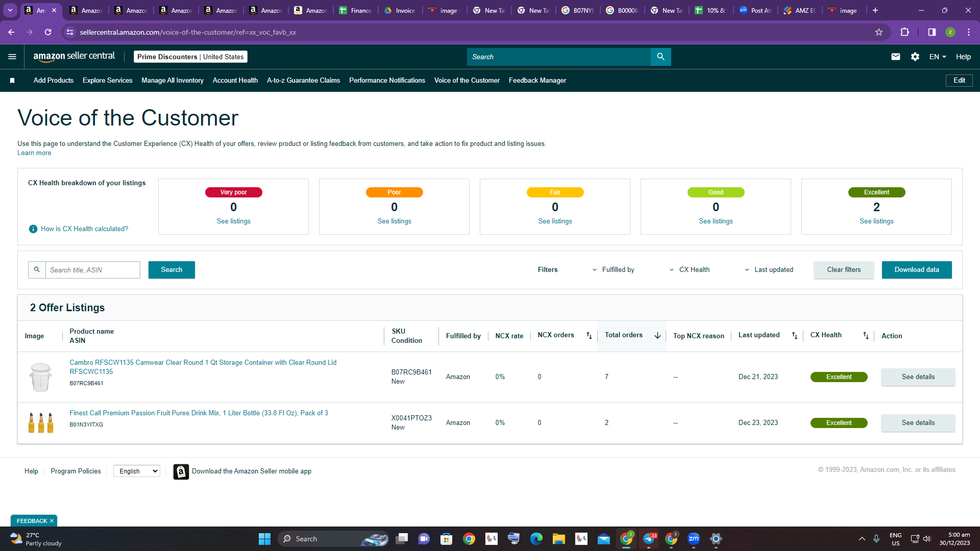This screenshot has width=980, height=551.
Task: Open Add Products menu item
Action: point(54,81)
